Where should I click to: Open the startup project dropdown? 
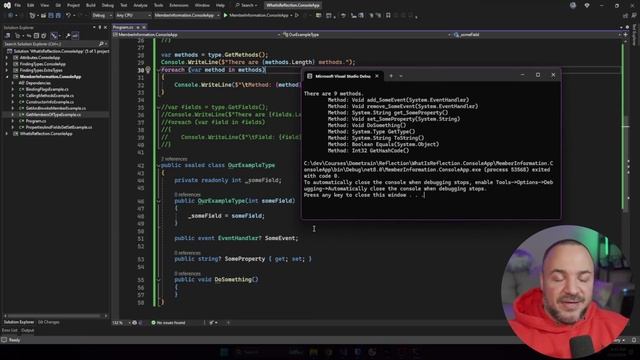[x=187, y=16]
